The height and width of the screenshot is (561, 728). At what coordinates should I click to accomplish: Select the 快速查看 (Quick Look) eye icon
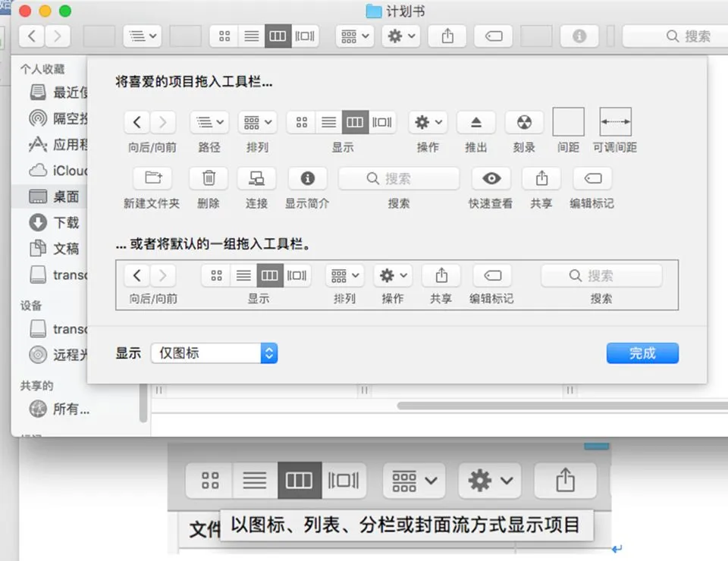click(491, 178)
